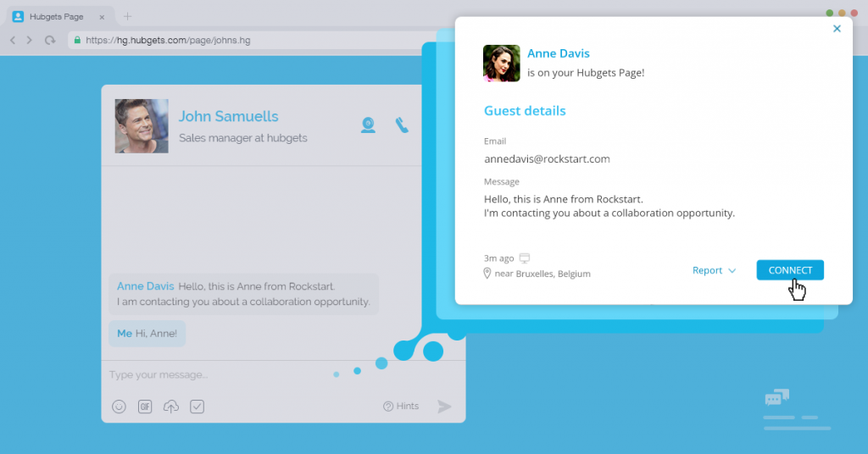Open Hints help in chat
The height and width of the screenshot is (454, 868).
click(x=401, y=406)
